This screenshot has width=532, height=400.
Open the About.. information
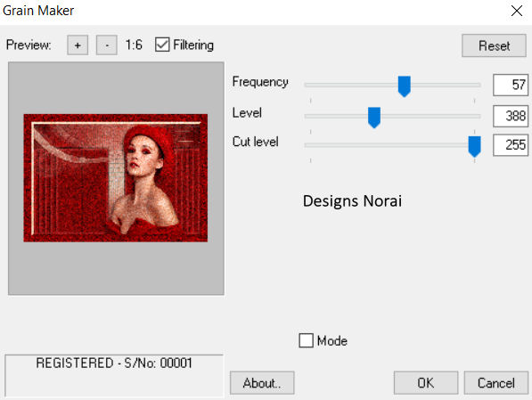point(262,383)
